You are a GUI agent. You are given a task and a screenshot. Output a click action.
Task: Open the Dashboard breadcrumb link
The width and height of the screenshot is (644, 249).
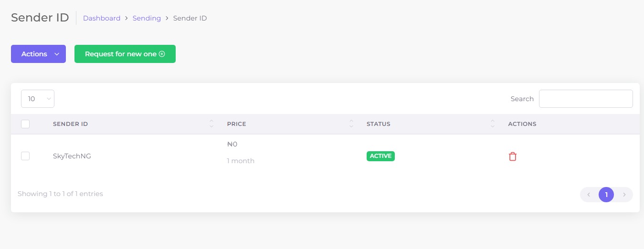pyautogui.click(x=102, y=18)
